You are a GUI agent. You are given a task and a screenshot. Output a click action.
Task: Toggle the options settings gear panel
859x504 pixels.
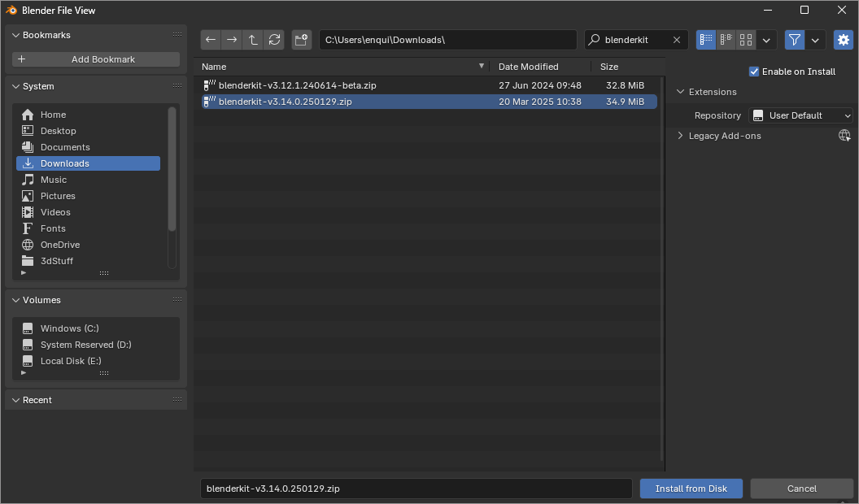coord(843,40)
